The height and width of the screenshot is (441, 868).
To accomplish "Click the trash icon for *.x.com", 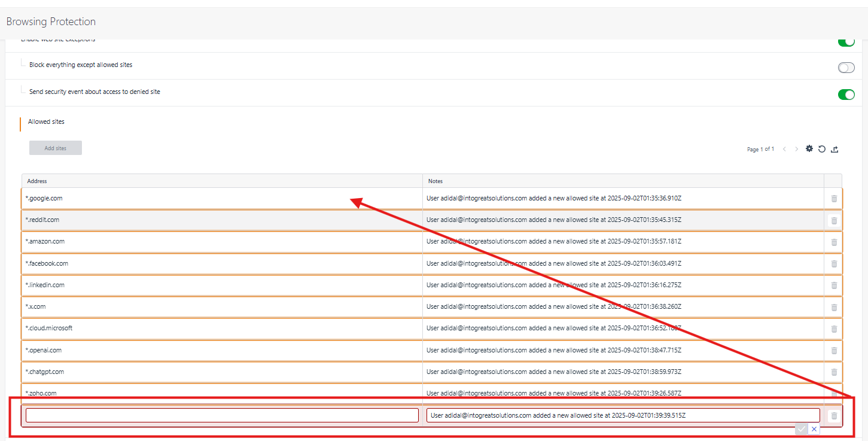I will 834,307.
